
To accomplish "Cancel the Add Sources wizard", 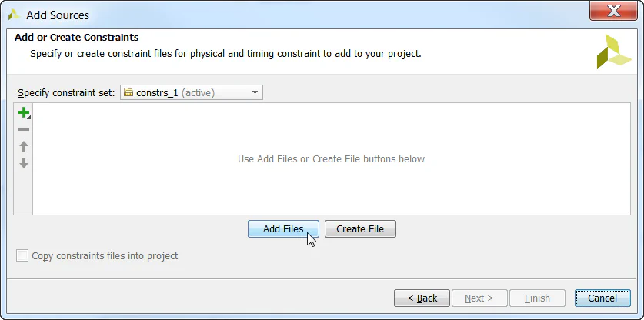I will point(602,298).
